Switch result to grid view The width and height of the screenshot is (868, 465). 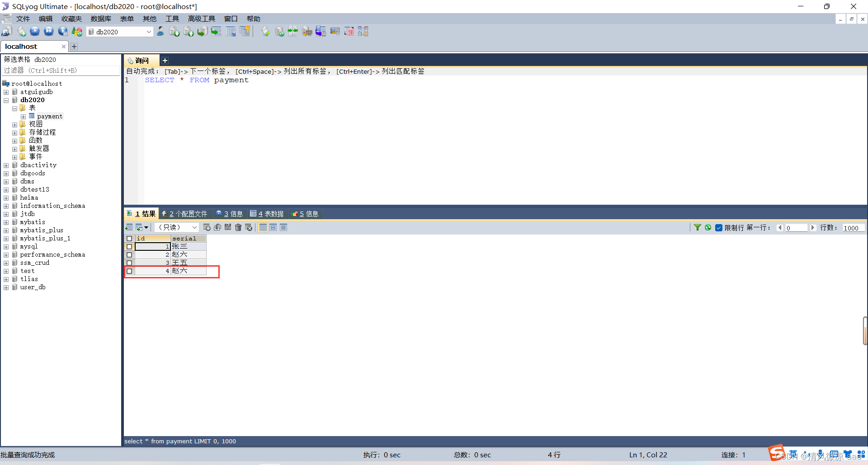point(263,227)
